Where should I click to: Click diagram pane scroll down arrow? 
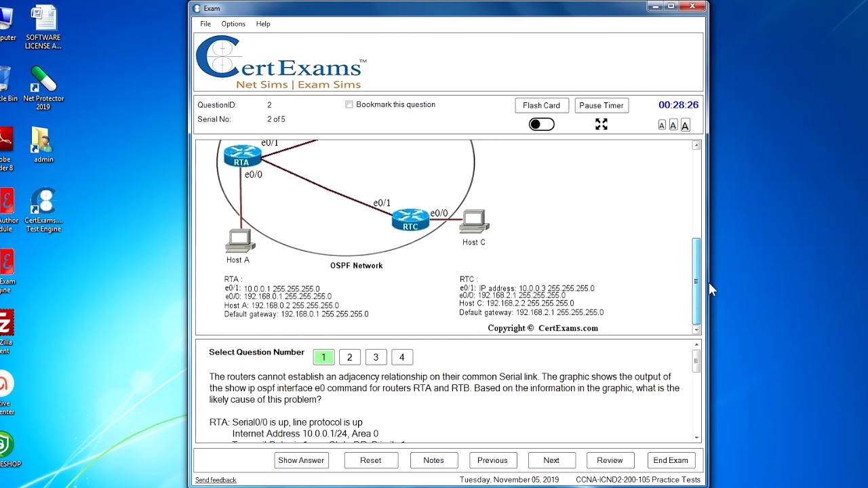tap(696, 329)
